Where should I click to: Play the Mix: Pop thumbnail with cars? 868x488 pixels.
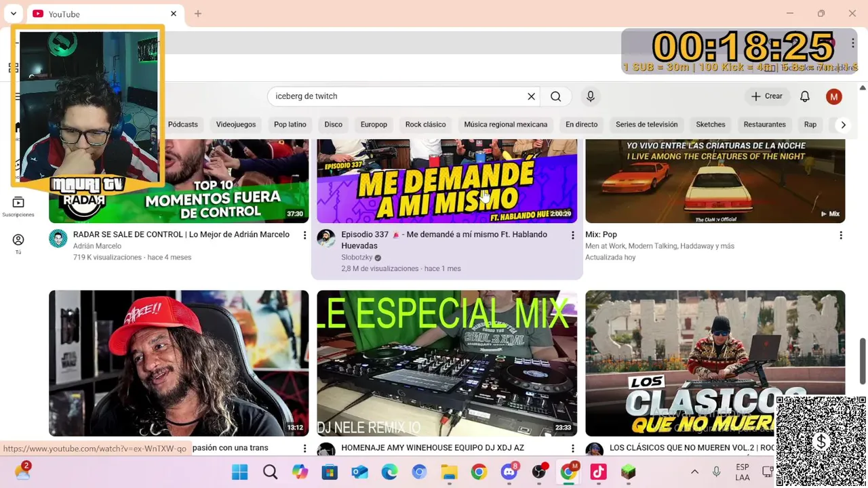tap(715, 181)
